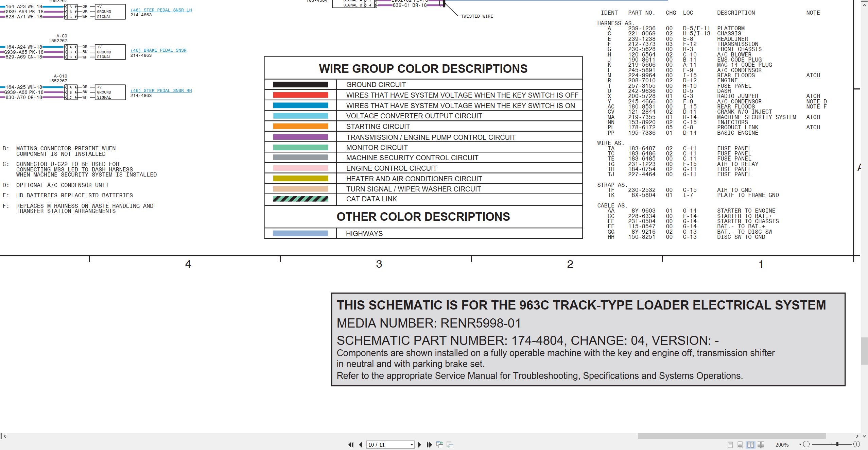
Task: Click the DISC SW TO GND cable row
Action: click(687, 237)
